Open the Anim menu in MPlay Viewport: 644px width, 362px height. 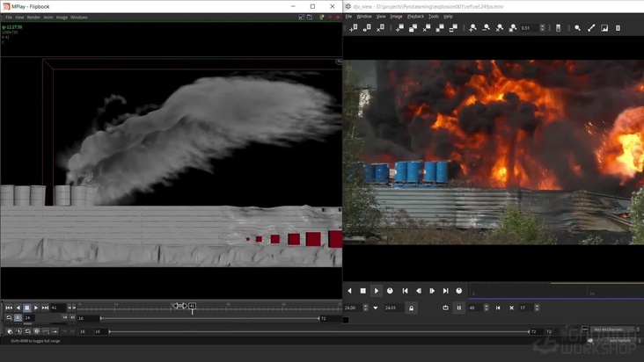click(48, 18)
